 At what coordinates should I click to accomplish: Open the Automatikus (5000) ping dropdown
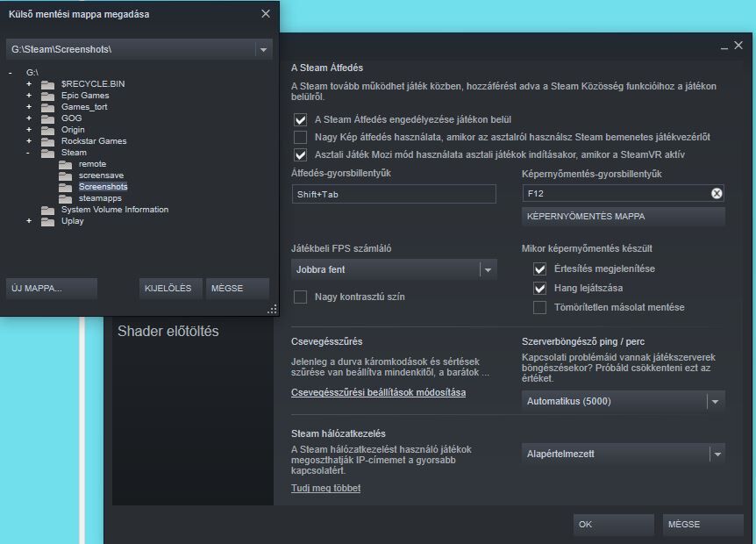click(x=716, y=401)
